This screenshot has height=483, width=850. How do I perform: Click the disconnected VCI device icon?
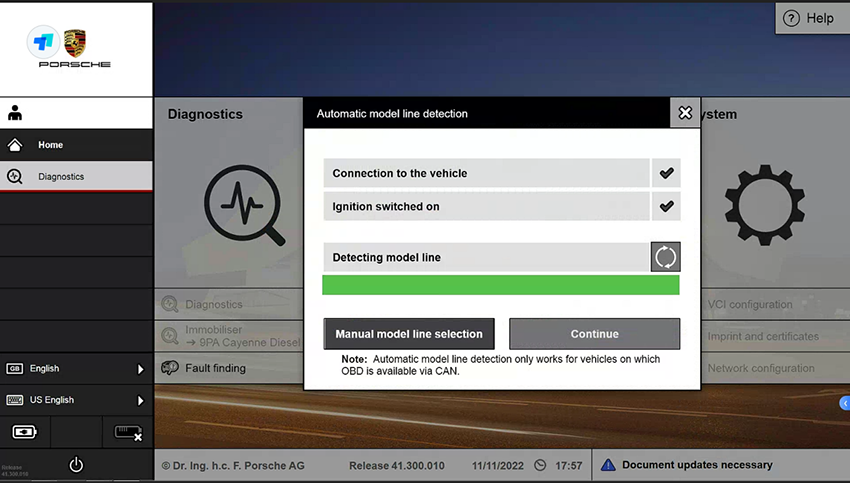pos(128,433)
